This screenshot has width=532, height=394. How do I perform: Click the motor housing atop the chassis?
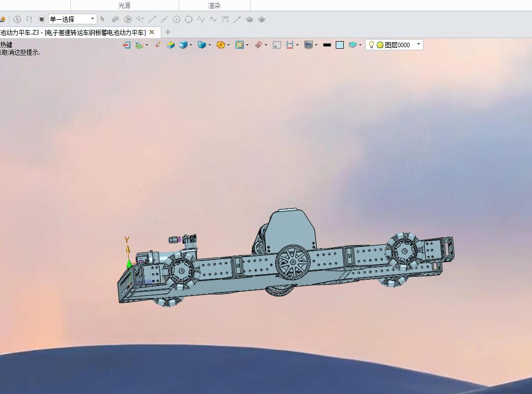pos(291,231)
